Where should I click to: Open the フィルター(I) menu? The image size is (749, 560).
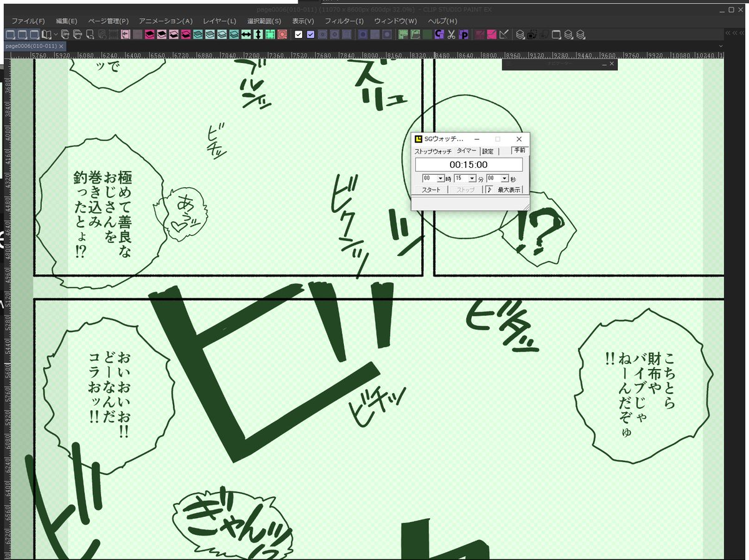click(x=346, y=21)
